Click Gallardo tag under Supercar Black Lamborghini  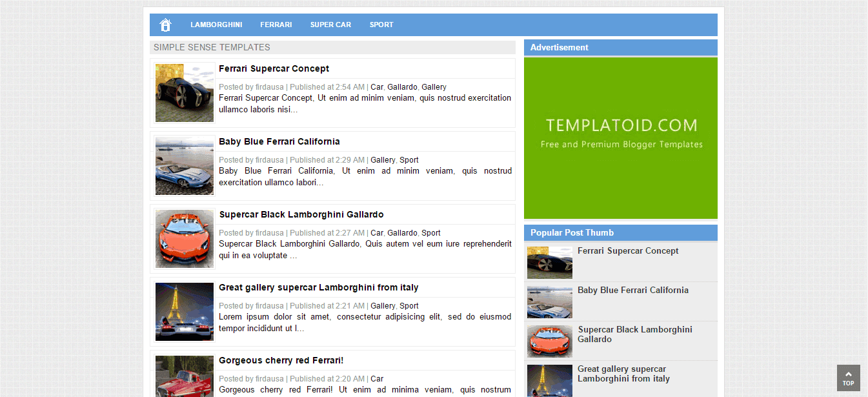tap(402, 233)
